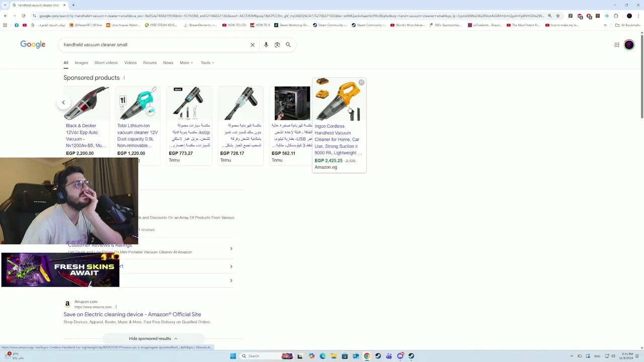Open the Amazon.eg seller label on Ingco card
The image size is (644, 362).
coord(326,167)
